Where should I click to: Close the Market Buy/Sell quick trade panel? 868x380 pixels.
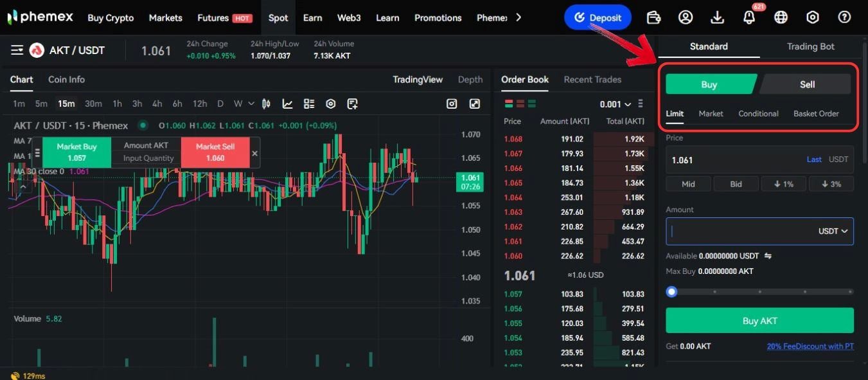point(254,153)
